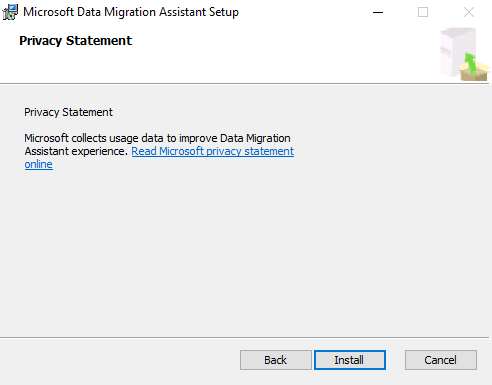Click the green arrow on the banner graphic
Image resolution: width=492 pixels, height=385 pixels.
coord(470,63)
